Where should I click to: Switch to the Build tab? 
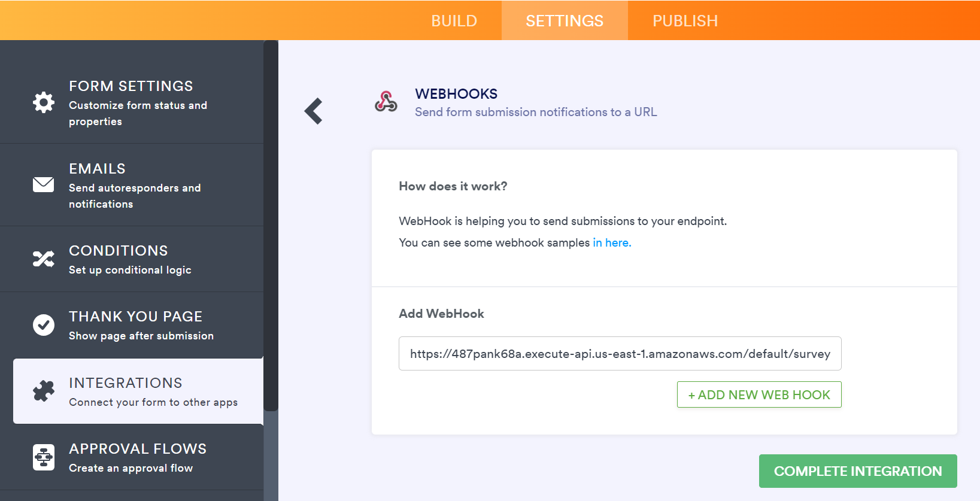[454, 21]
